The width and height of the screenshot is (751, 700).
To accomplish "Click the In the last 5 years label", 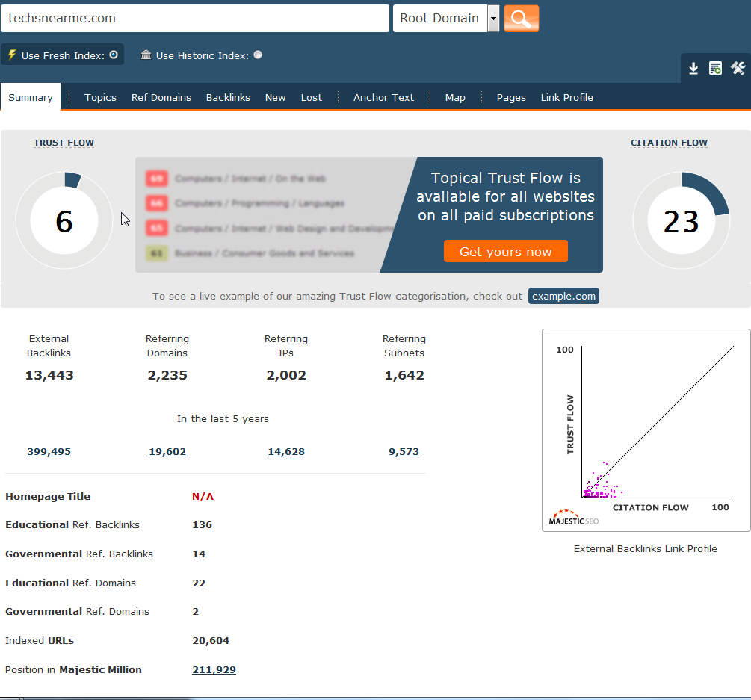I will (223, 418).
